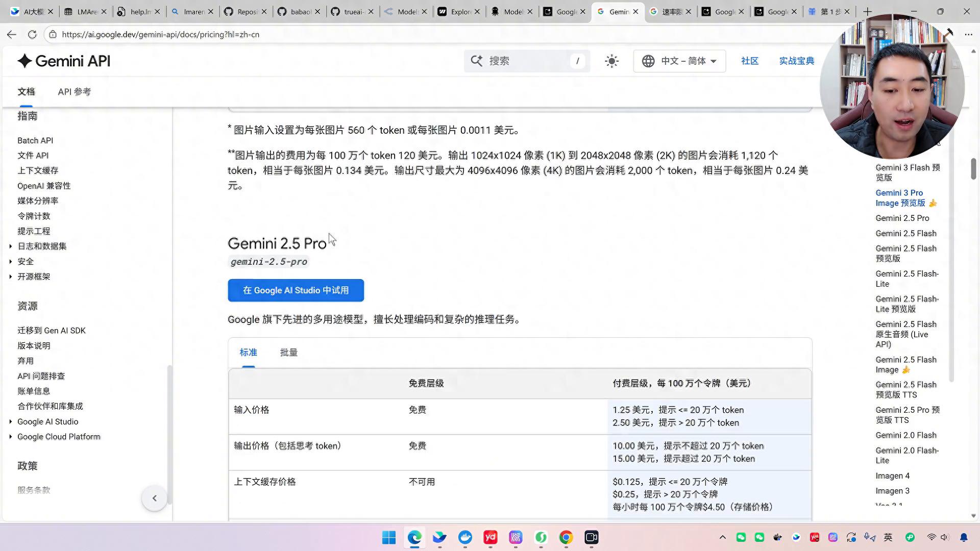
Task: Click the Gemini API logo
Action: [64, 61]
